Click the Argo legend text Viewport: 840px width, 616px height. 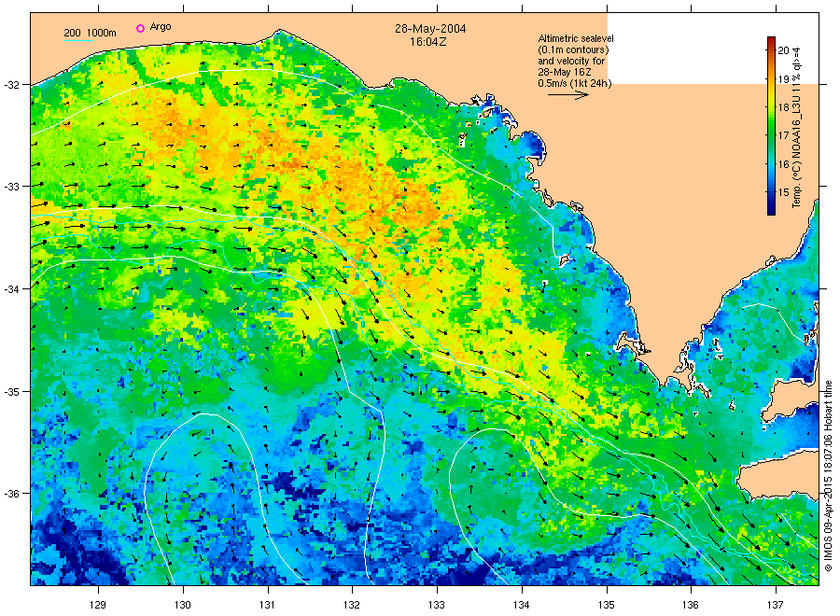click(x=161, y=27)
